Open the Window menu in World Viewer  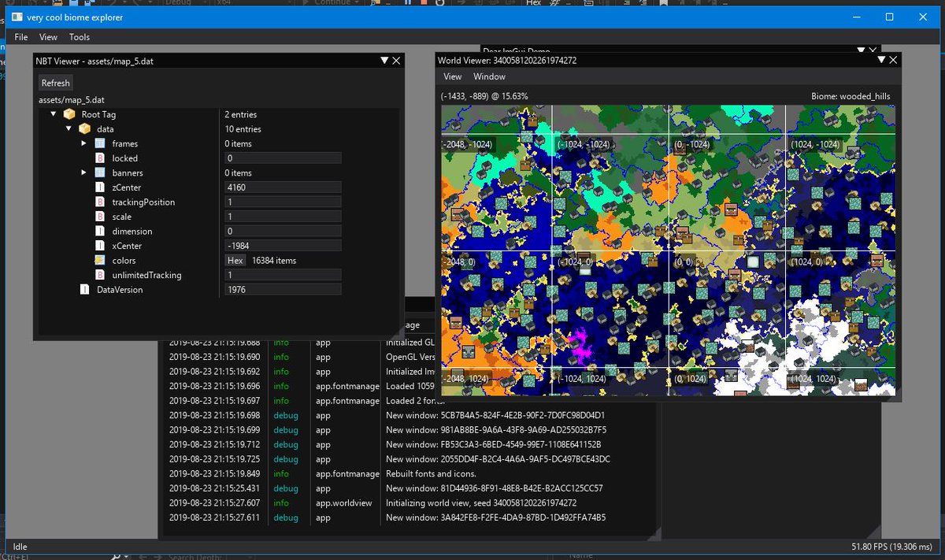pyautogui.click(x=489, y=76)
